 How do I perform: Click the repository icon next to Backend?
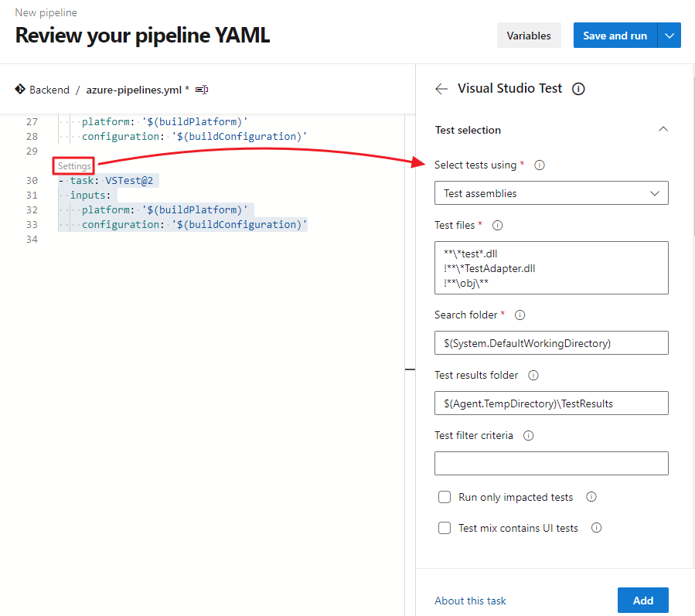[x=20, y=90]
